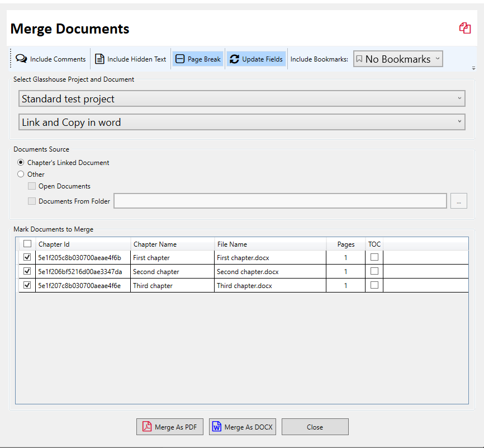Select the Other documents source radio button
This screenshot has height=448, width=484.
pos(21,175)
